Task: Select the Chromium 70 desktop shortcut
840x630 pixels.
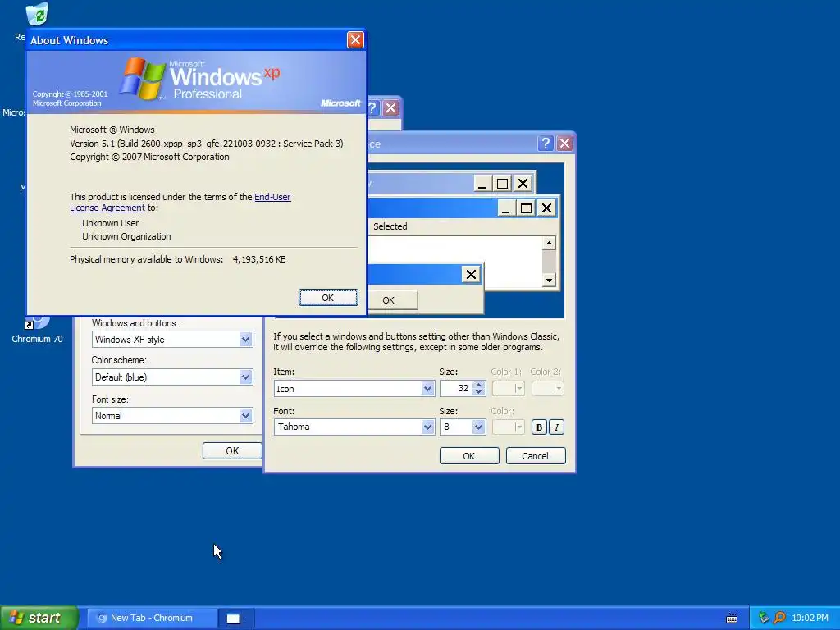Action: click(x=37, y=330)
